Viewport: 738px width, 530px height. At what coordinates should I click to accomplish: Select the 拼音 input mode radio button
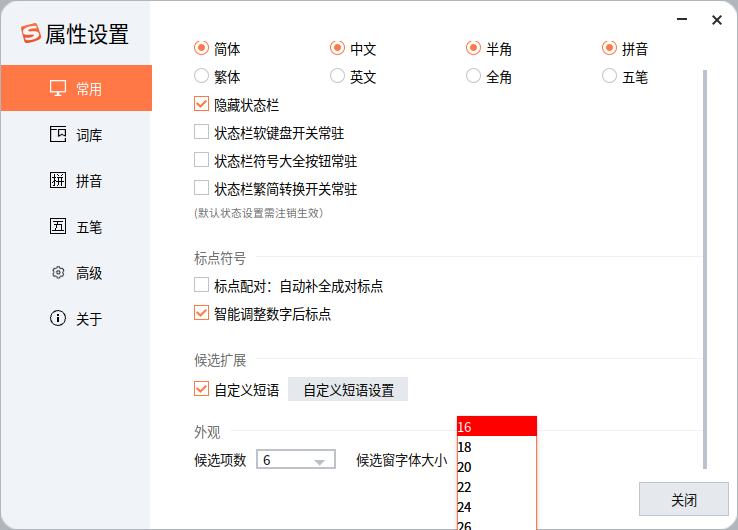[x=609, y=48]
